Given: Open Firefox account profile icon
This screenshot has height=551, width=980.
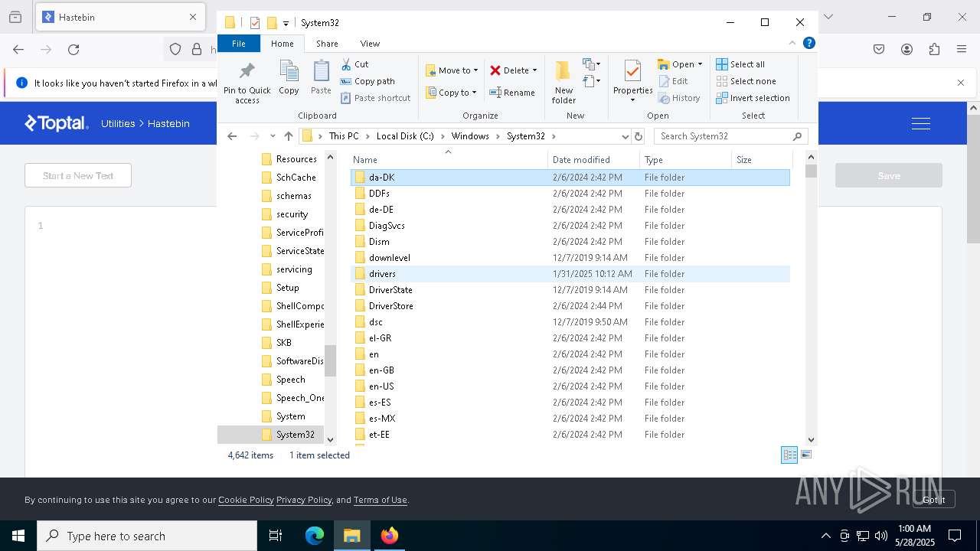Looking at the screenshot, I should [x=906, y=50].
